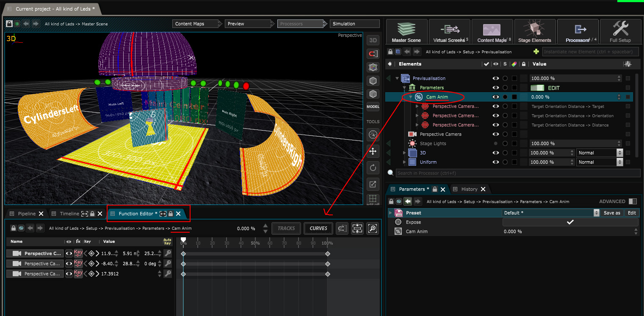Select the move tool with four arrows
644x316 pixels.
click(x=373, y=151)
